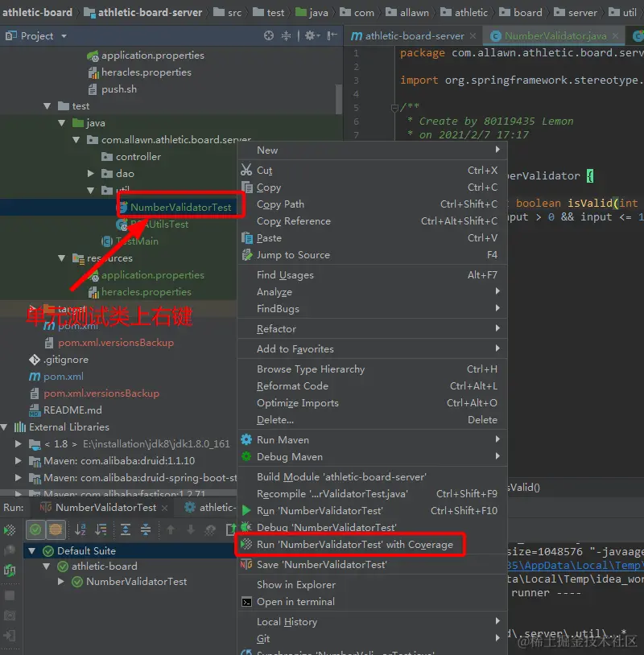Collapse the resources folder
Screen dimensions: 644x655
coord(62,258)
